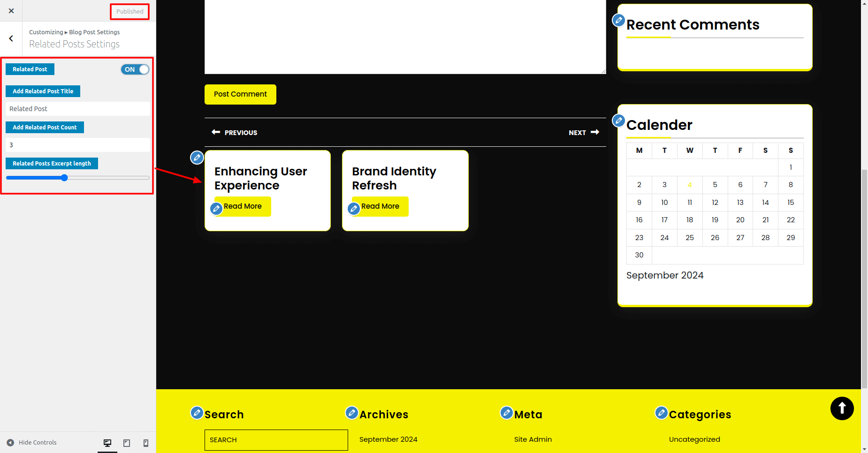Click the Related Post Count input field
Viewport: 868px width, 453px height.
click(77, 145)
